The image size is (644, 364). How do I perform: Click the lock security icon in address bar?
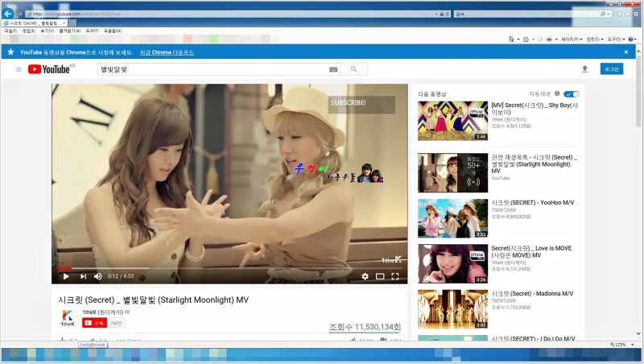click(442, 14)
